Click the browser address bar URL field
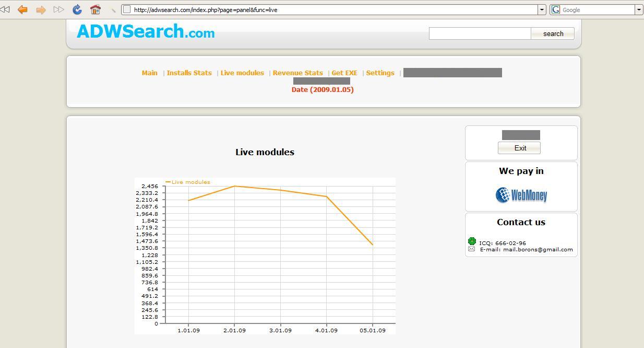The height and width of the screenshot is (348, 644). pyautogui.click(x=334, y=9)
